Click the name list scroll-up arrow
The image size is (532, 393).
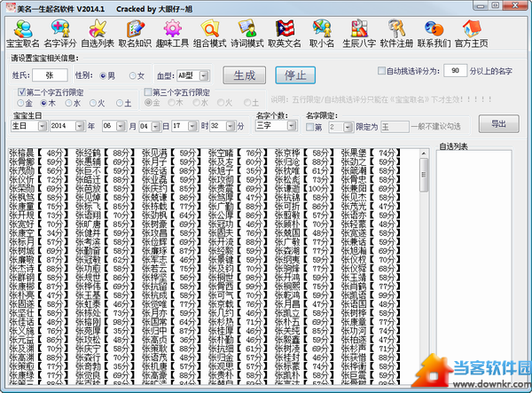pos(424,153)
